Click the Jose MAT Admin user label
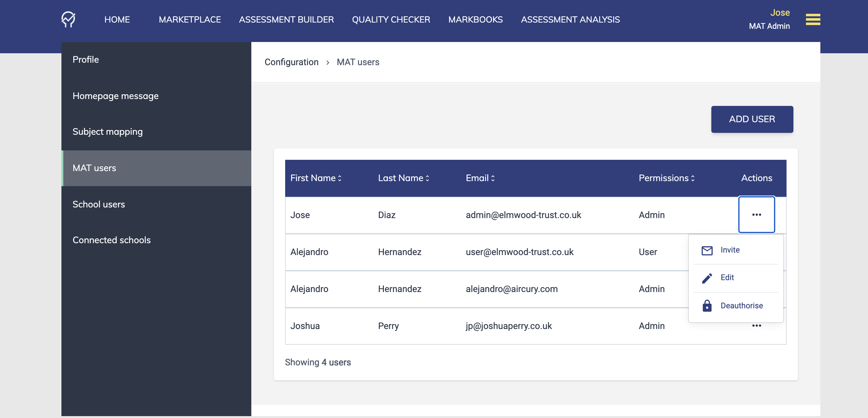Viewport: 868px width, 418px height. (769, 19)
